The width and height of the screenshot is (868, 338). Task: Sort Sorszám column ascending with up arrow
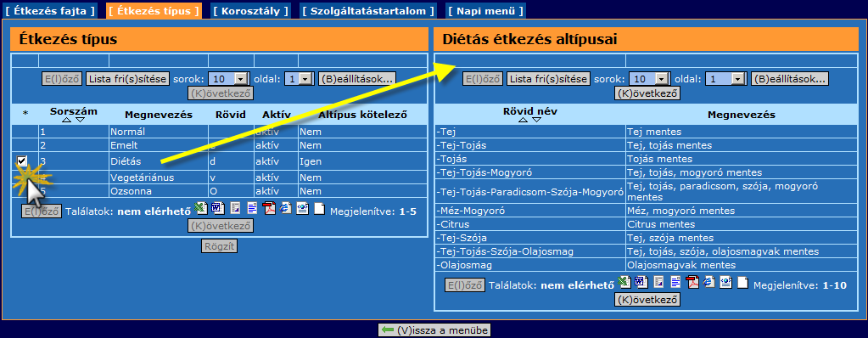[x=67, y=120]
